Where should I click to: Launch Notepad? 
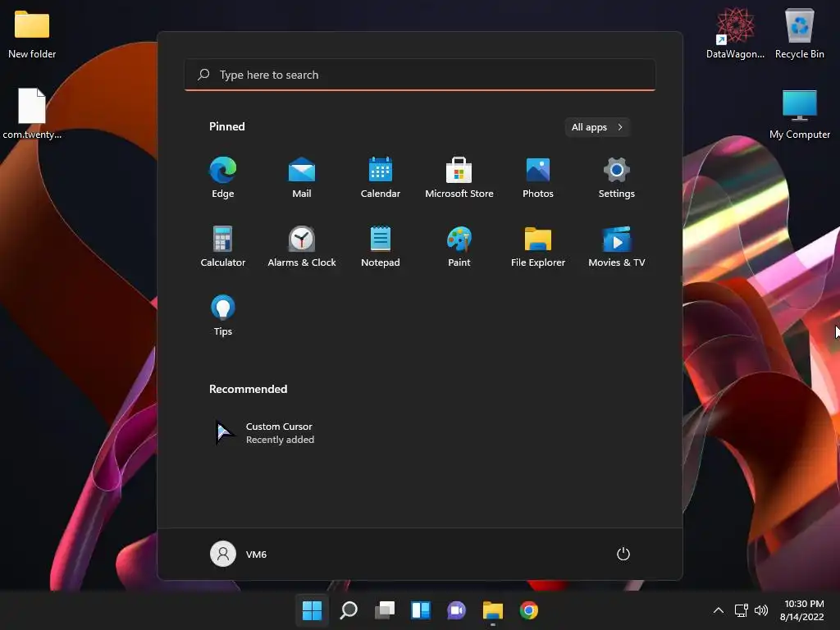point(381,246)
